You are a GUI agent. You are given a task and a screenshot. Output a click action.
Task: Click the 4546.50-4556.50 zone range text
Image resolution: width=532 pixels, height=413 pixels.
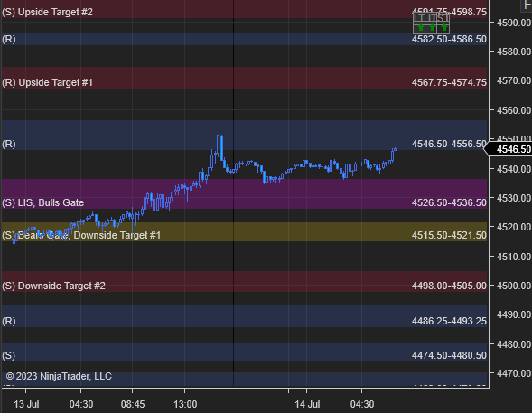tap(449, 144)
